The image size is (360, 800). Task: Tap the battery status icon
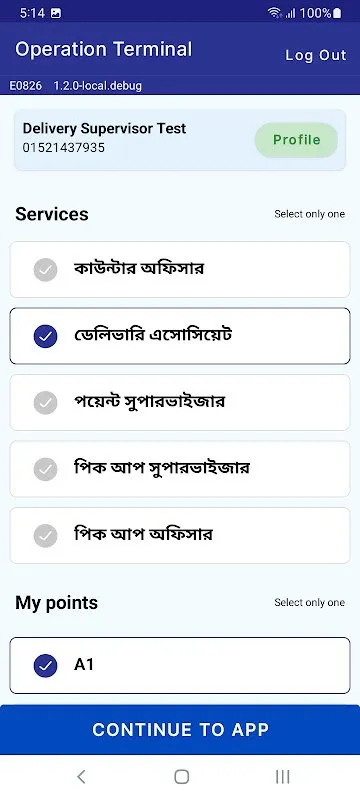(x=337, y=13)
